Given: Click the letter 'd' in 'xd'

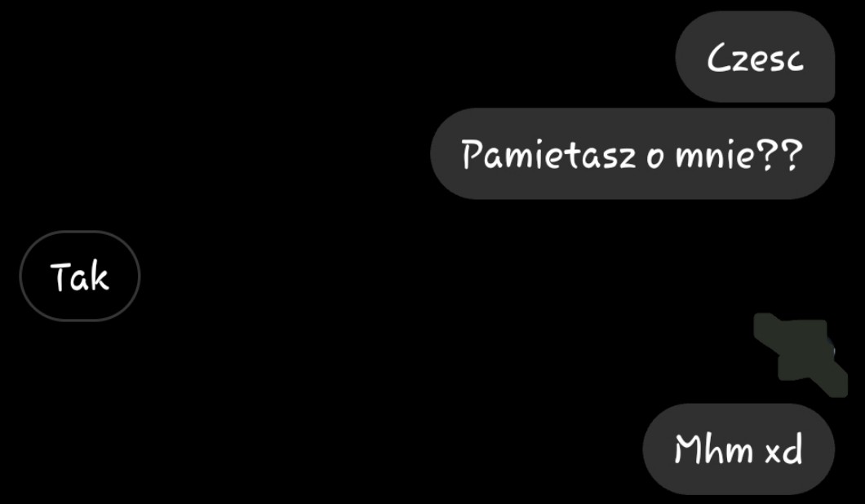Looking at the screenshot, I should (792, 450).
